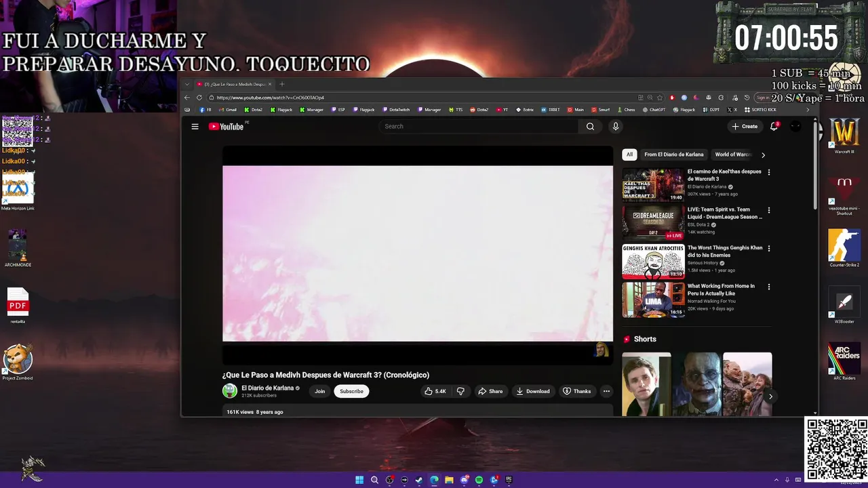
Task: Open Warcraft III desktop shortcut
Action: [844, 135]
